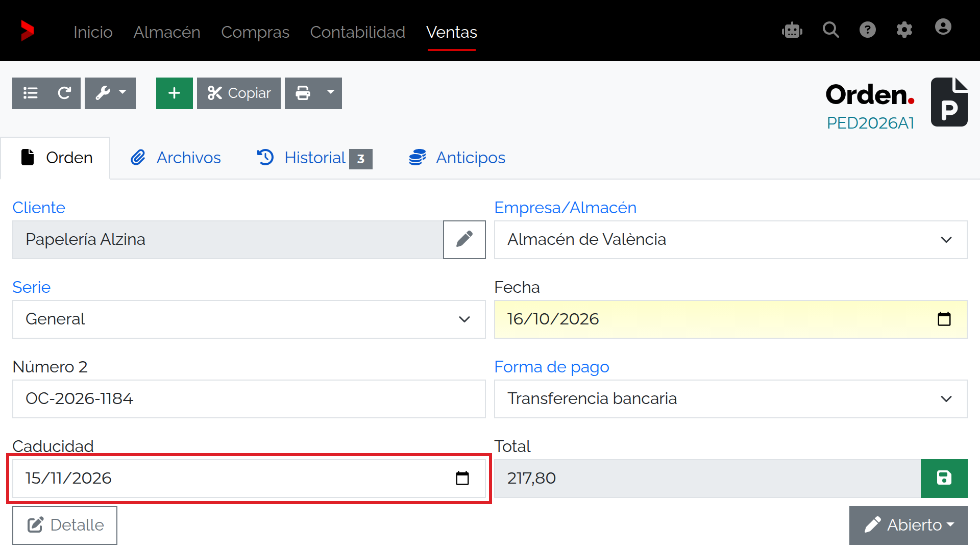Viewport: 980px width, 553px height.
Task: Click the PED2026A1 order code
Action: click(870, 123)
